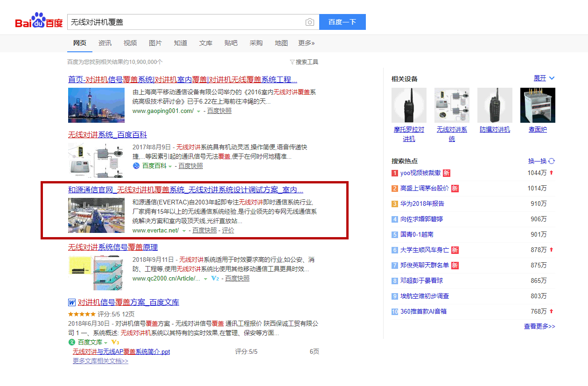Open exhibition hall thumbnail of 和源通信 result
588x386 pixels.
point(96,216)
